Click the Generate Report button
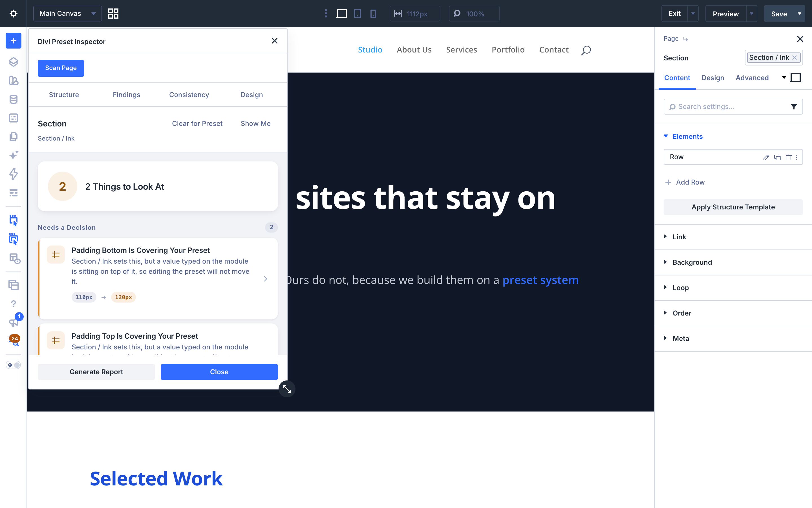 pos(96,372)
